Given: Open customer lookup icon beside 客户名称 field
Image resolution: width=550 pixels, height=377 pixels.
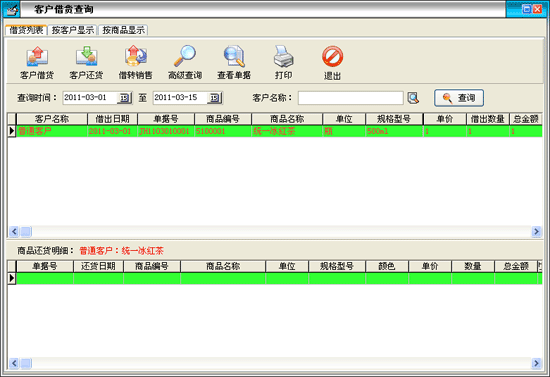Looking at the screenshot, I should 413,98.
